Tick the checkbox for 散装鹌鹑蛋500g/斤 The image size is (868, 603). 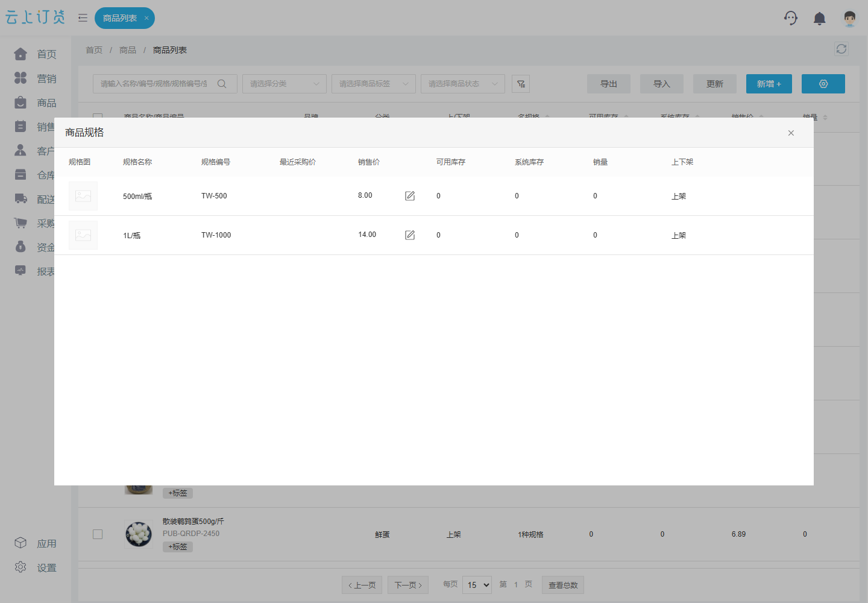(98, 534)
